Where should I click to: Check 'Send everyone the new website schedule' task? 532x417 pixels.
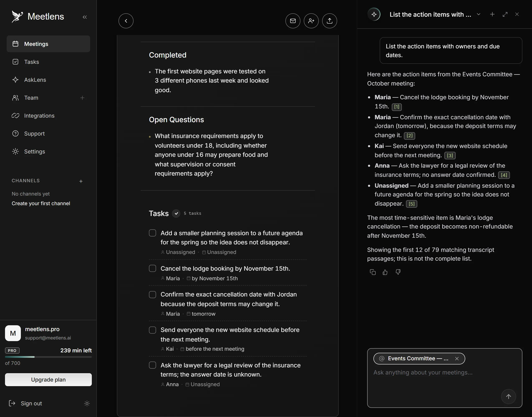click(x=153, y=330)
